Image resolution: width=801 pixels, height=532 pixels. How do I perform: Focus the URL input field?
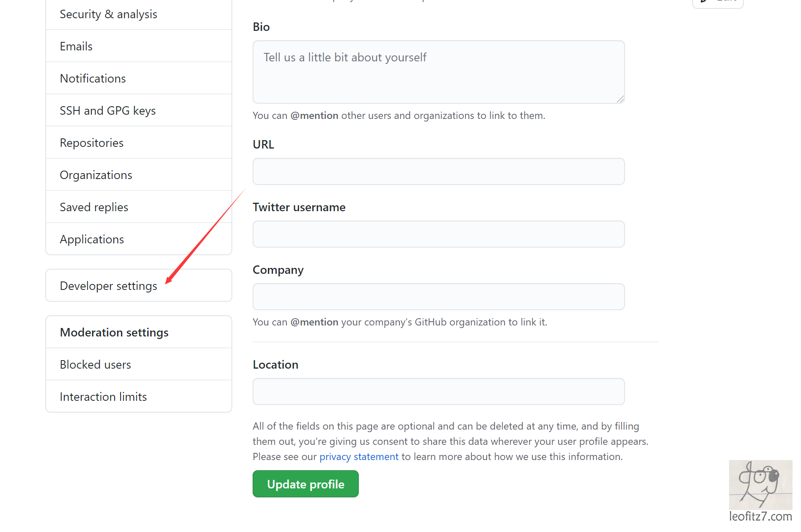(x=438, y=171)
